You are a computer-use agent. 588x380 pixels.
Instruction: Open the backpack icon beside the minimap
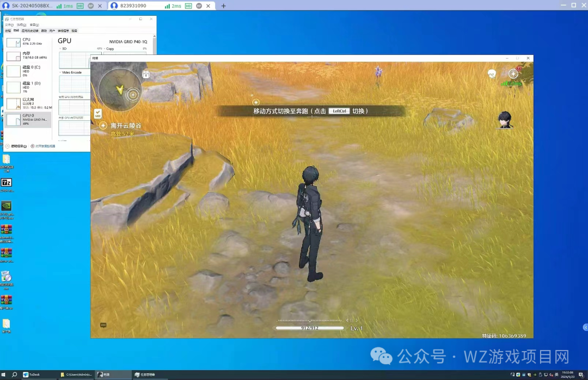coord(146,75)
